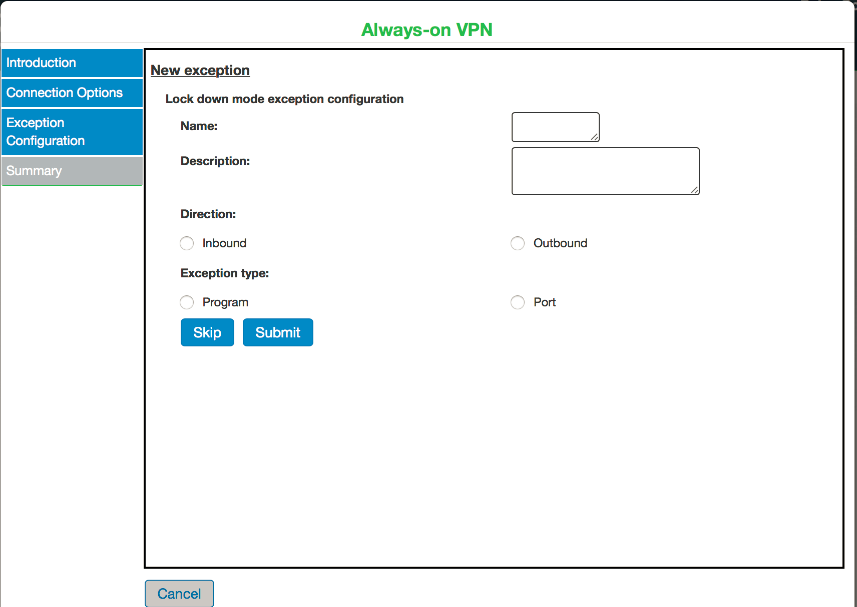Click the "Program" text label
Viewport: 857px width, 607px height.
(x=225, y=302)
